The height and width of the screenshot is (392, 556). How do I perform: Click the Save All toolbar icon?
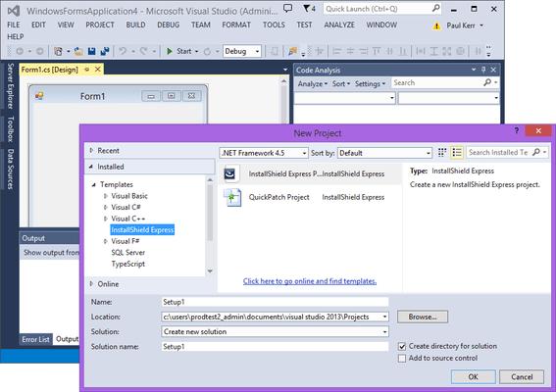click(105, 52)
